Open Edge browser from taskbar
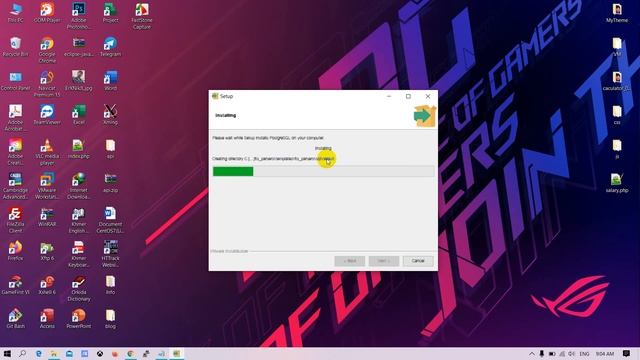The image size is (640, 360). (x=38, y=354)
